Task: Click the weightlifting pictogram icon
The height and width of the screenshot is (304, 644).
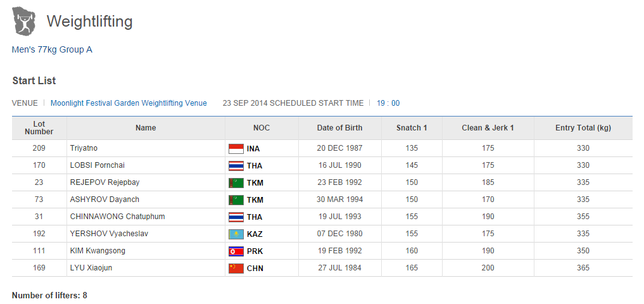Action: click(x=24, y=22)
